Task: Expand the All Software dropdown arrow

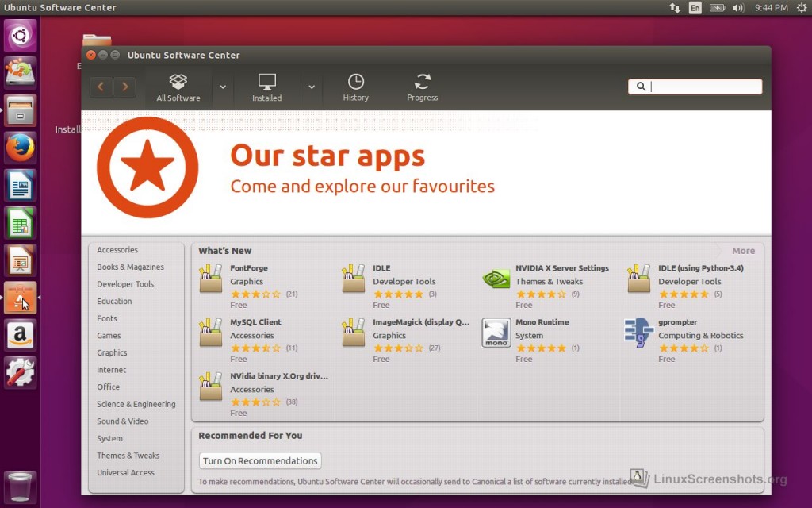Action: pyautogui.click(x=223, y=87)
